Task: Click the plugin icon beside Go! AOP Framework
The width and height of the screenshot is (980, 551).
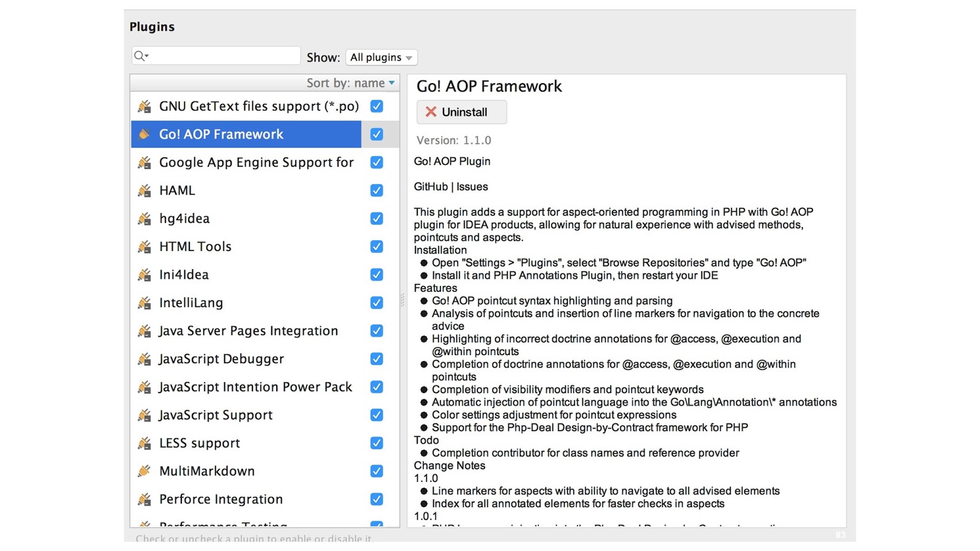Action: [145, 135]
